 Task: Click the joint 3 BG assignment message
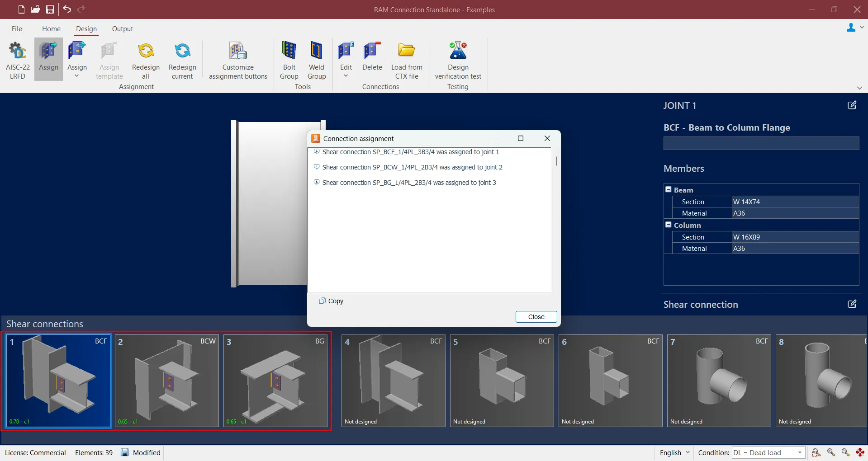coord(409,183)
